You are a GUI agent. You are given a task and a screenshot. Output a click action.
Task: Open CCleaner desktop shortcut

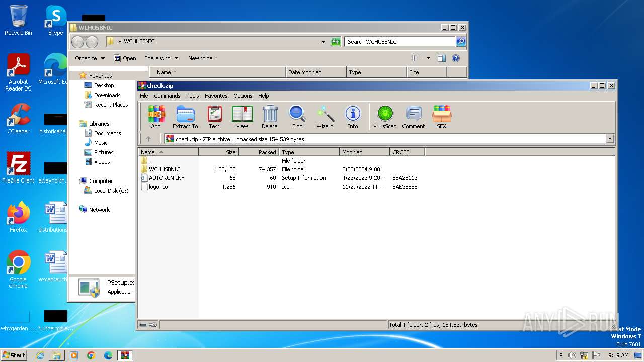click(x=18, y=119)
